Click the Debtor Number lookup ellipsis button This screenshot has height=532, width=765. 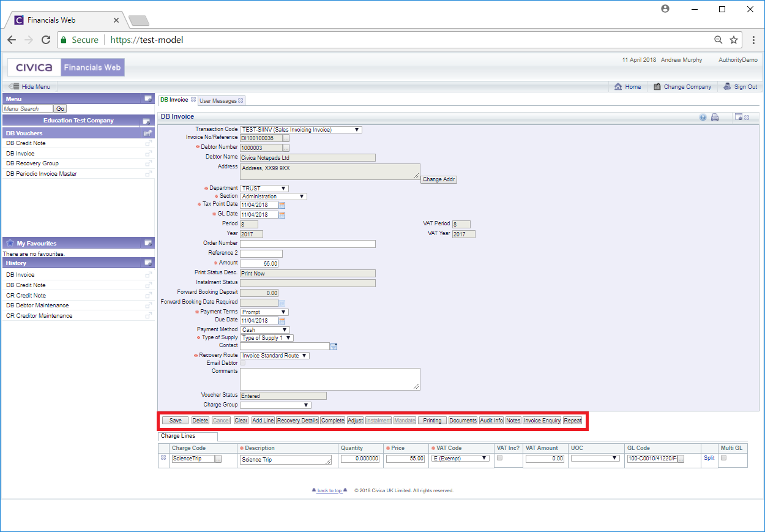pos(286,148)
